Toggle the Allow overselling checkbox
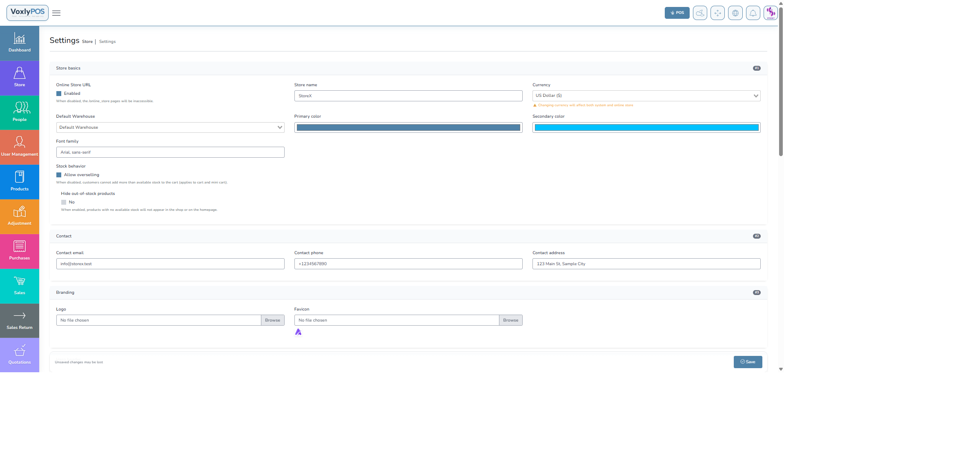This screenshot has width=980, height=465. tap(59, 175)
